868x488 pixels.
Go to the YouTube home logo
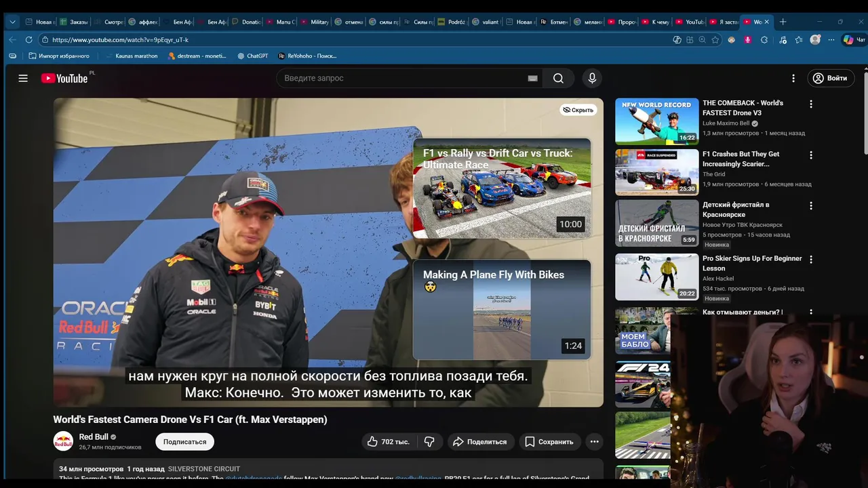[x=64, y=78]
